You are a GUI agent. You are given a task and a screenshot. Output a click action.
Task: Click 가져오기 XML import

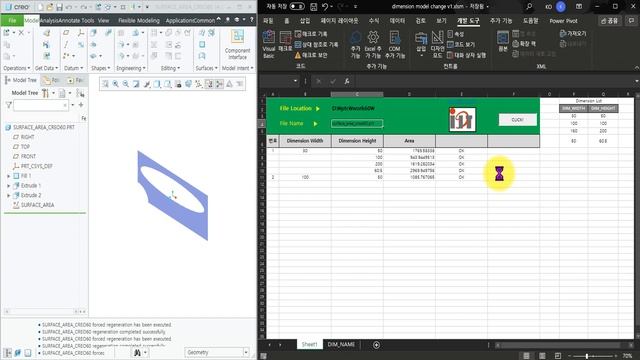(x=573, y=34)
